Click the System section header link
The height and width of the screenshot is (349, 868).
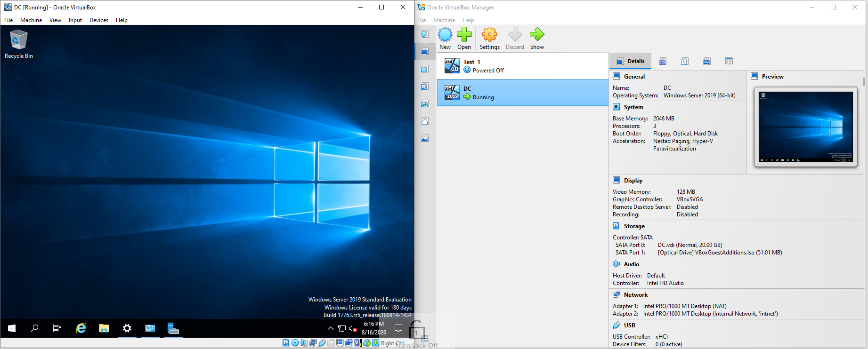(633, 107)
